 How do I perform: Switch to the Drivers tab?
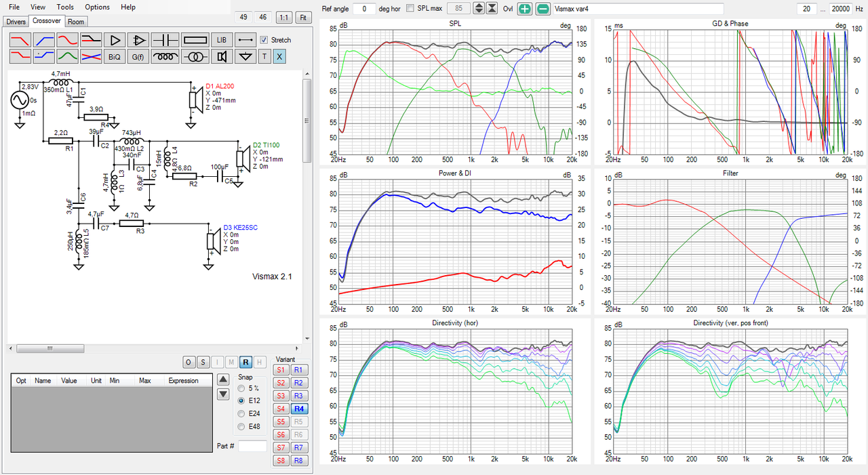[x=16, y=22]
